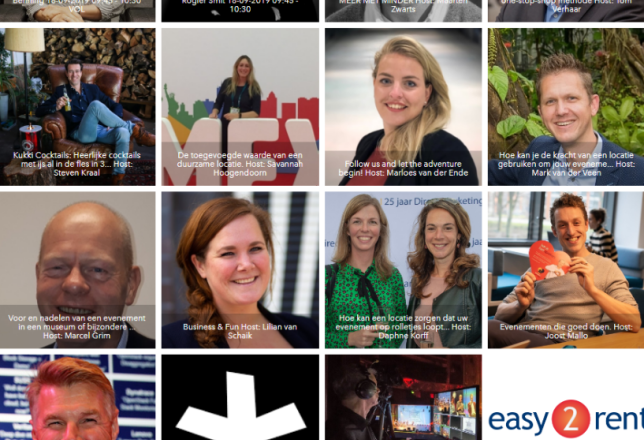Screen dimensions: 644x440
Task: Click the white arrow logo on black tile
Action: [x=240, y=397]
